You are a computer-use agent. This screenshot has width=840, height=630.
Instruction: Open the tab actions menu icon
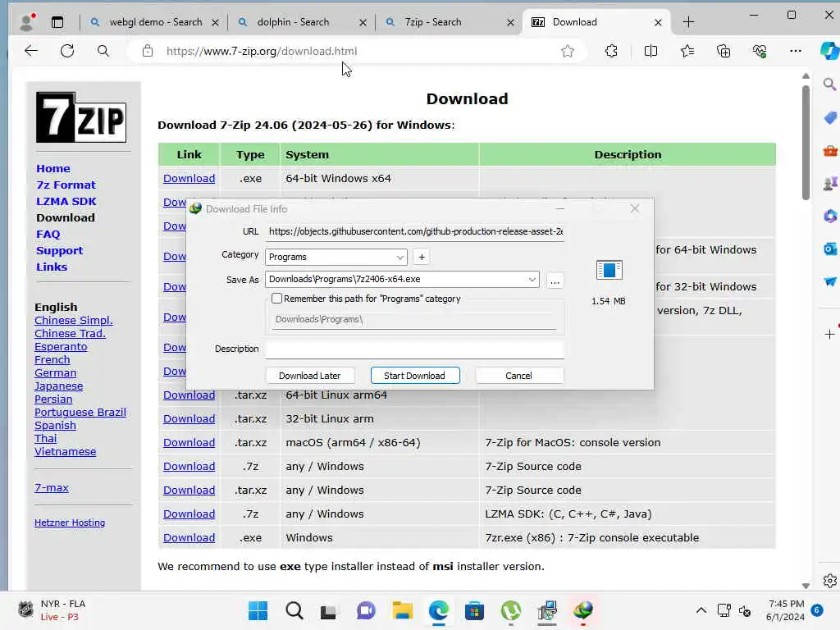coord(57,22)
